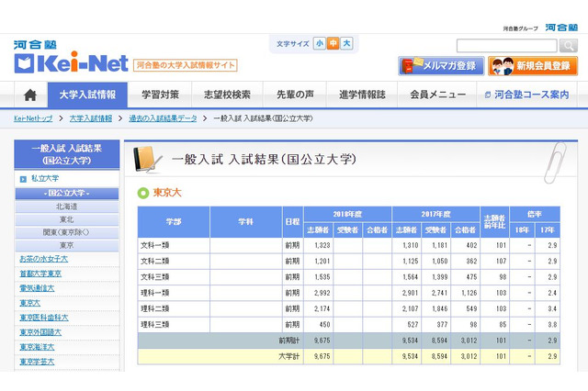This screenshot has height=391, width=588.
Task: Open the 先輩の声 menu
Action: (295, 95)
